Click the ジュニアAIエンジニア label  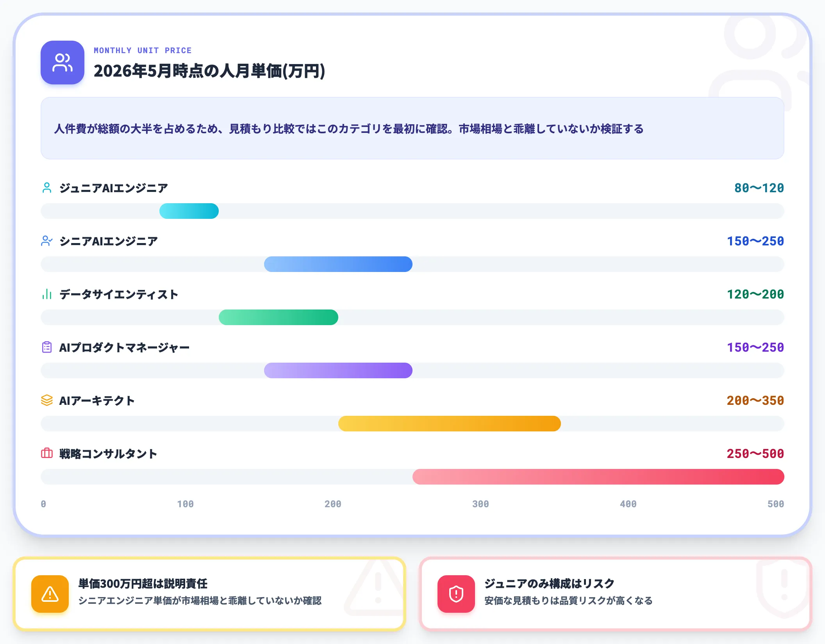tap(114, 188)
